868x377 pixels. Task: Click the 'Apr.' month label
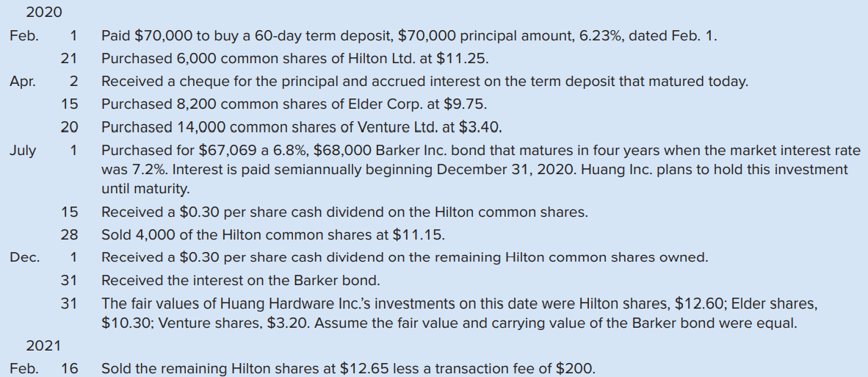tap(23, 82)
